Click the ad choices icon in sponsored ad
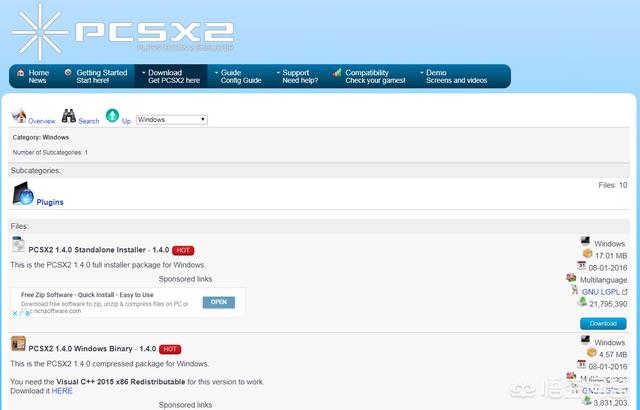Screen dimensions: 640x410 coord(17,313)
